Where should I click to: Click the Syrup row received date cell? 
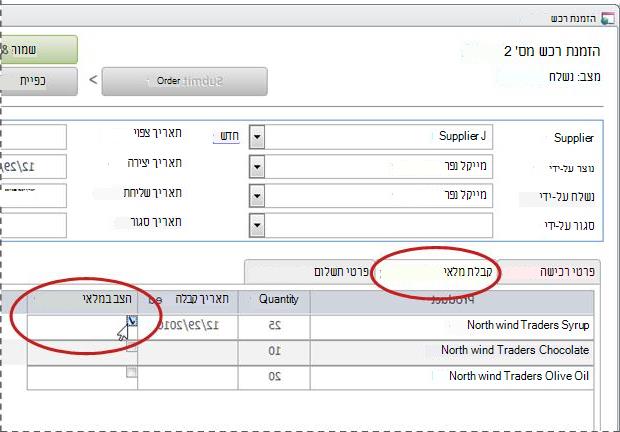pyautogui.click(x=188, y=326)
